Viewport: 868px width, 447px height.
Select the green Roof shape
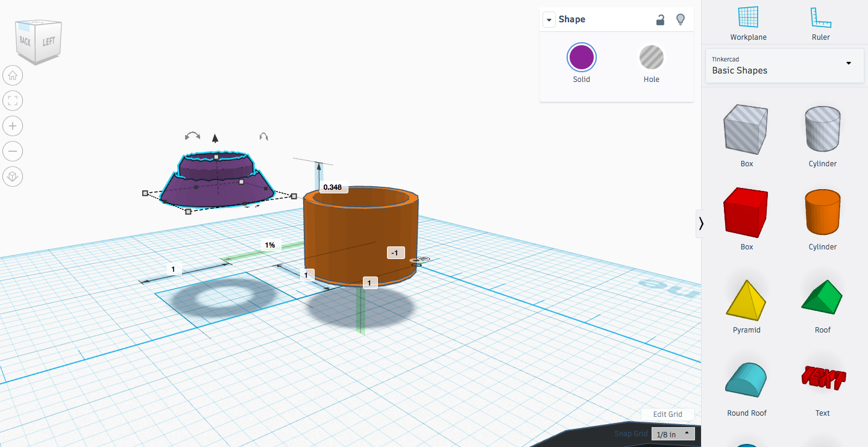pos(823,299)
